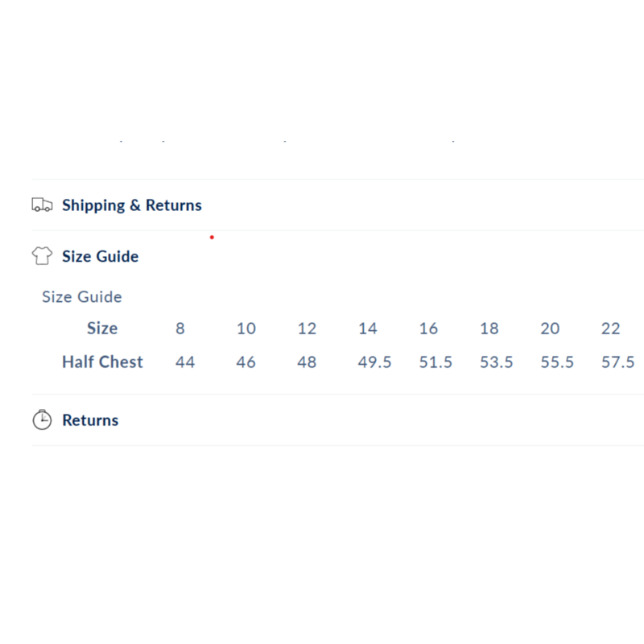Select size 22 in the table

(611, 328)
